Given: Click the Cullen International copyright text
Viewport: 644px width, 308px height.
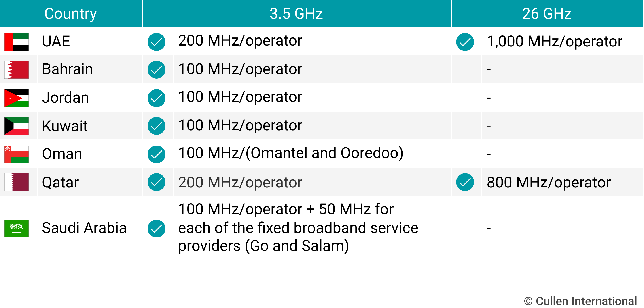Looking at the screenshot, I should tap(580, 301).
